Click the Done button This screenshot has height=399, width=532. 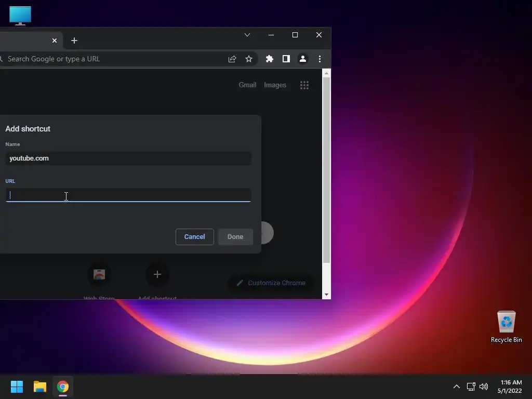[235, 237]
